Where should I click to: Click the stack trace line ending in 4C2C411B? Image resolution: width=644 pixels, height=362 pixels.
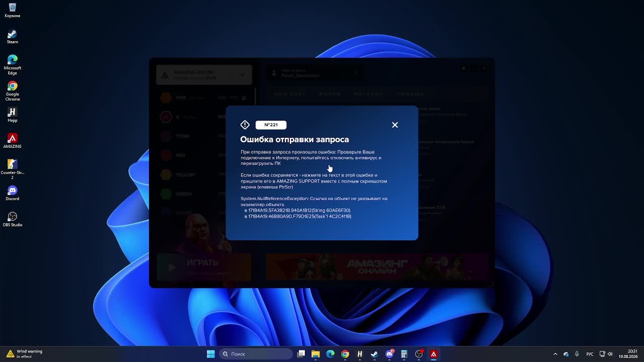coord(298,216)
